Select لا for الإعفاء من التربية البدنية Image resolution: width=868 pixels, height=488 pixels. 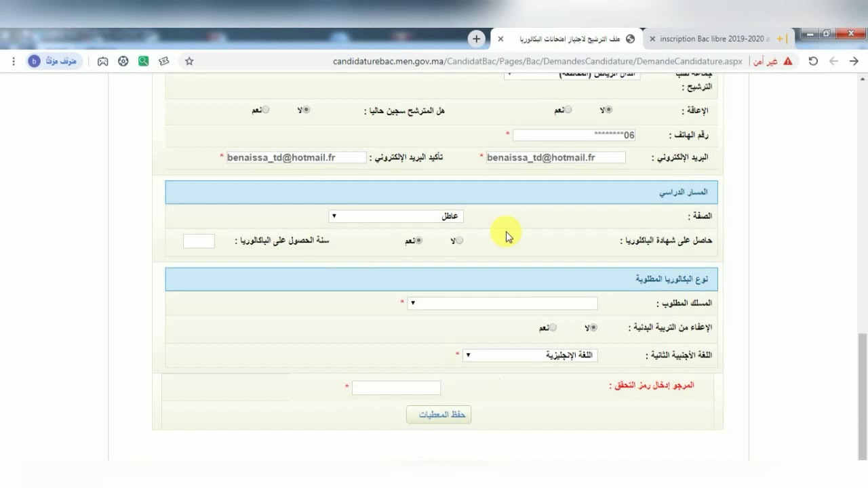[593, 327]
